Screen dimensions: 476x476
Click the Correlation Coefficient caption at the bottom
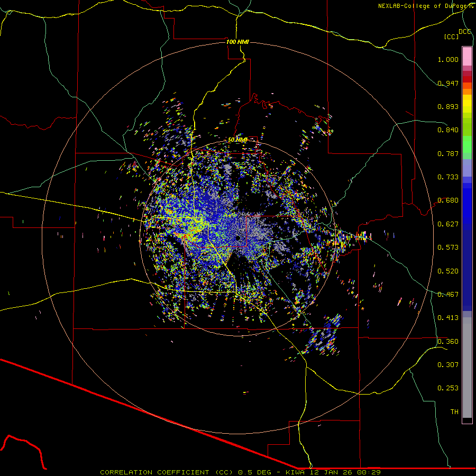click(241, 472)
